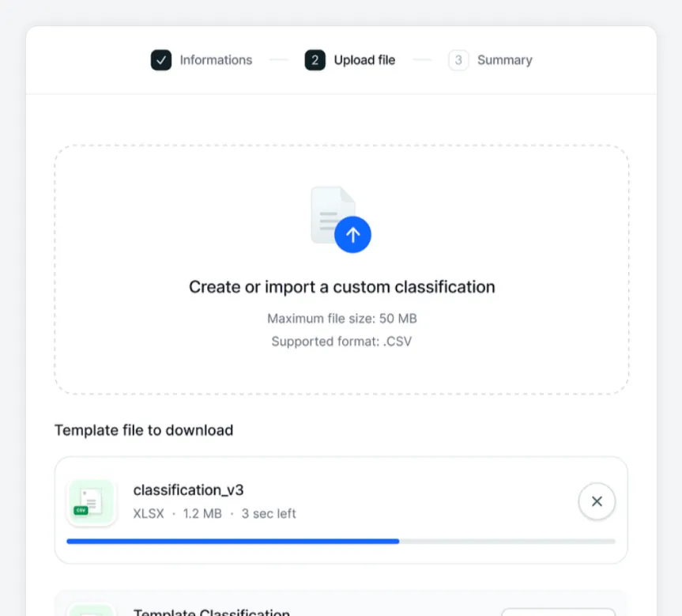
Task: Click the step 2 number badge
Action: [x=315, y=60]
